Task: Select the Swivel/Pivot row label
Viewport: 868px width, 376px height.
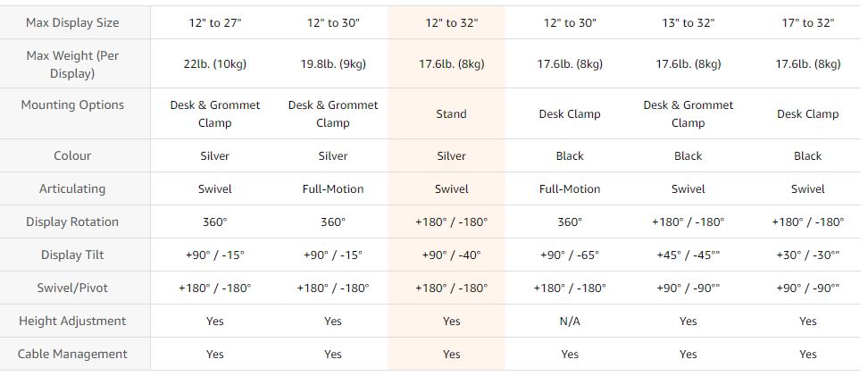Action: 72,288
